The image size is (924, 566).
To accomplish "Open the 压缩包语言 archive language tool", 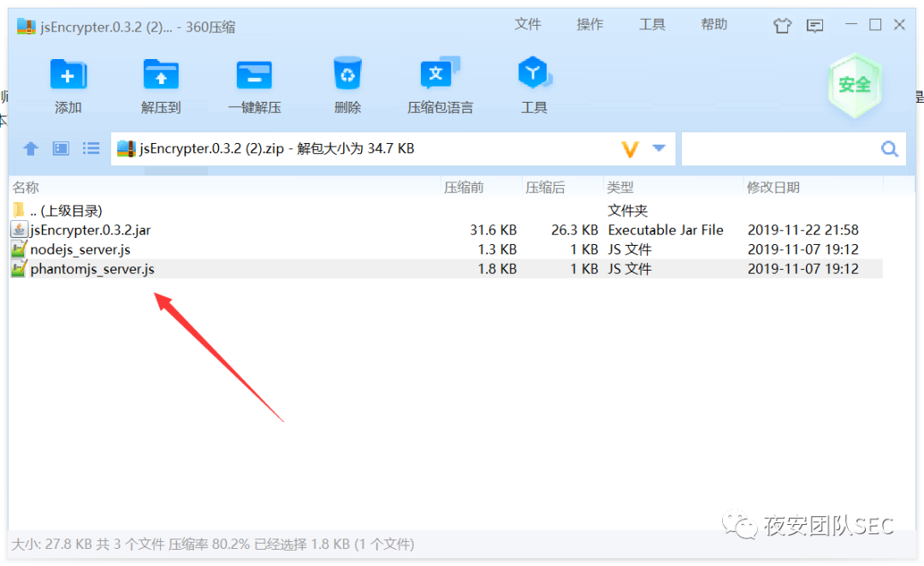I will pyautogui.click(x=440, y=73).
